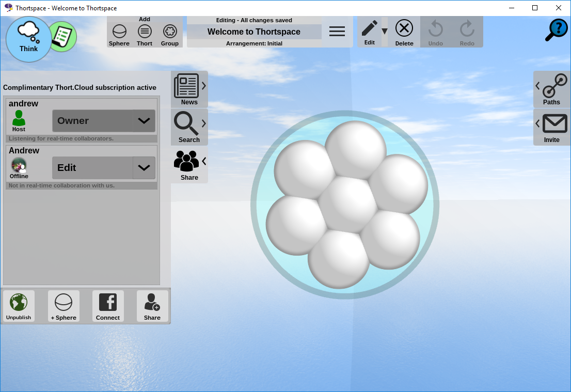The height and width of the screenshot is (392, 571).
Task: Connect with Facebook
Action: [108, 306]
